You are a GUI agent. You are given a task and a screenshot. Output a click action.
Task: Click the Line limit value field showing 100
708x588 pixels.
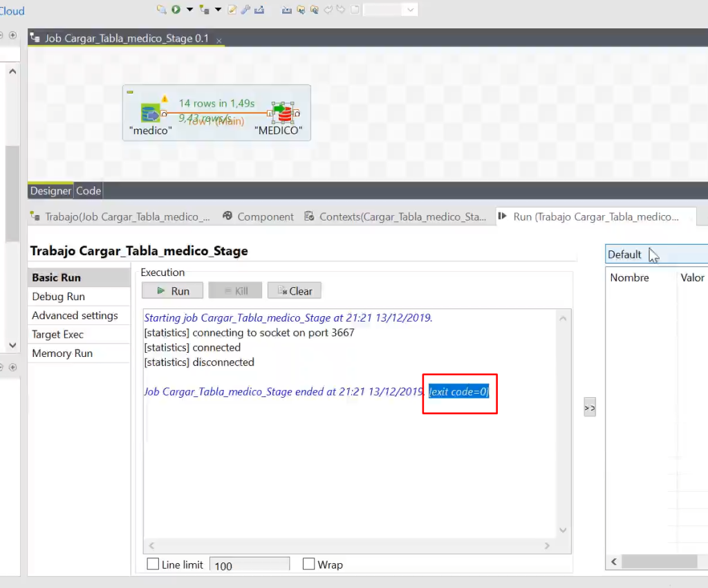(250, 564)
